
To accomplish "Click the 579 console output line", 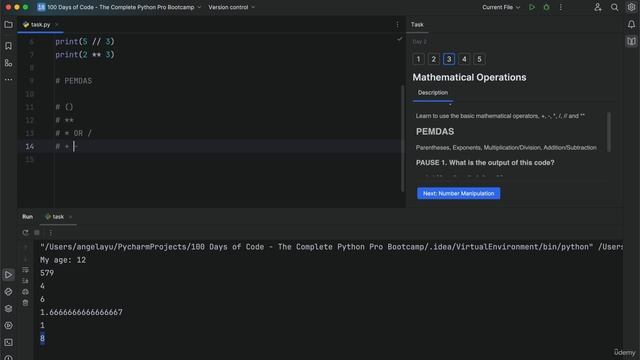I will [x=47, y=273].
